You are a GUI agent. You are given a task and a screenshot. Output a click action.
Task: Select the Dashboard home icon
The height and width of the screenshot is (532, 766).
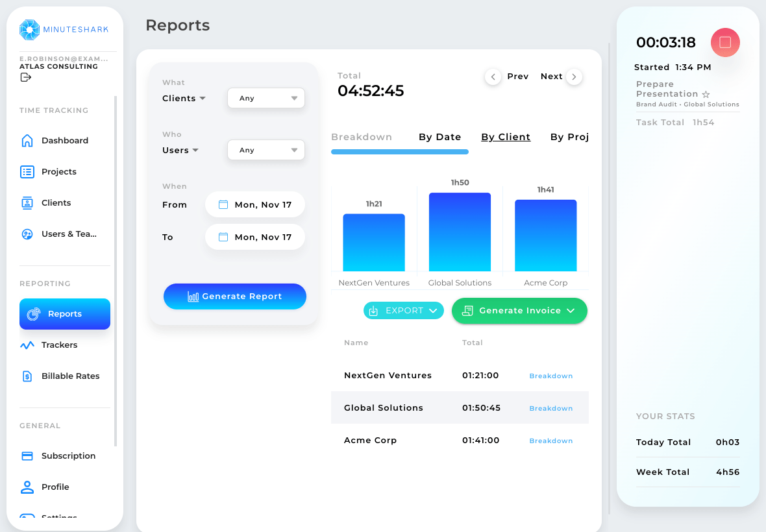(26, 140)
